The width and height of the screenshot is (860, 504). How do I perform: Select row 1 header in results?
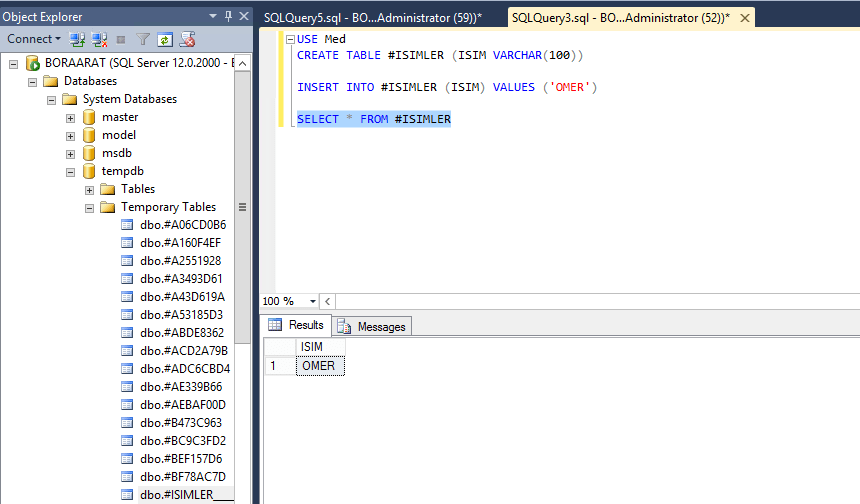pos(280,366)
